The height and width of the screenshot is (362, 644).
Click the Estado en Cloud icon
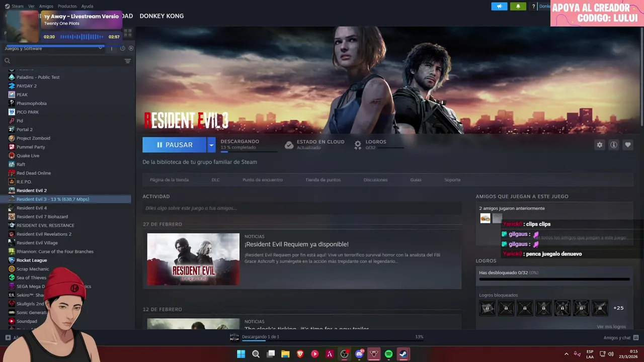(x=289, y=145)
